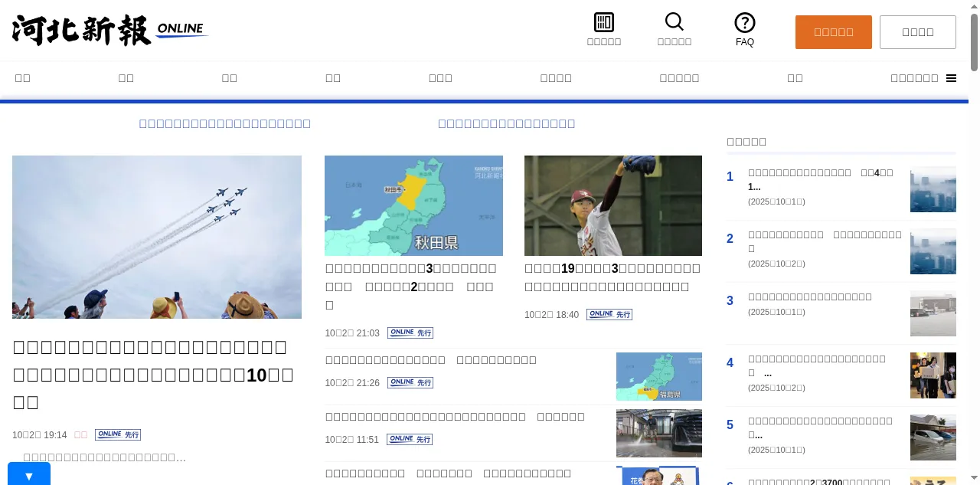Click the page's vertical scrollbar thumb

click(974, 42)
